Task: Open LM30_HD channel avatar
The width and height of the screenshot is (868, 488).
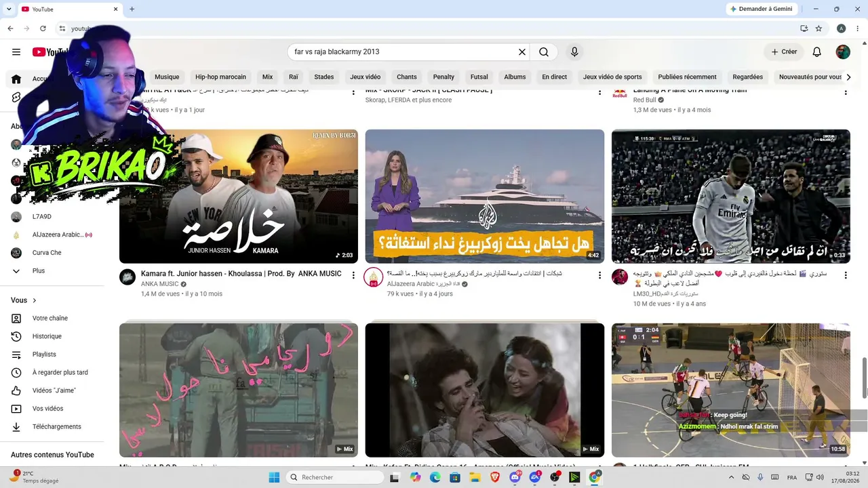Action: click(620, 277)
